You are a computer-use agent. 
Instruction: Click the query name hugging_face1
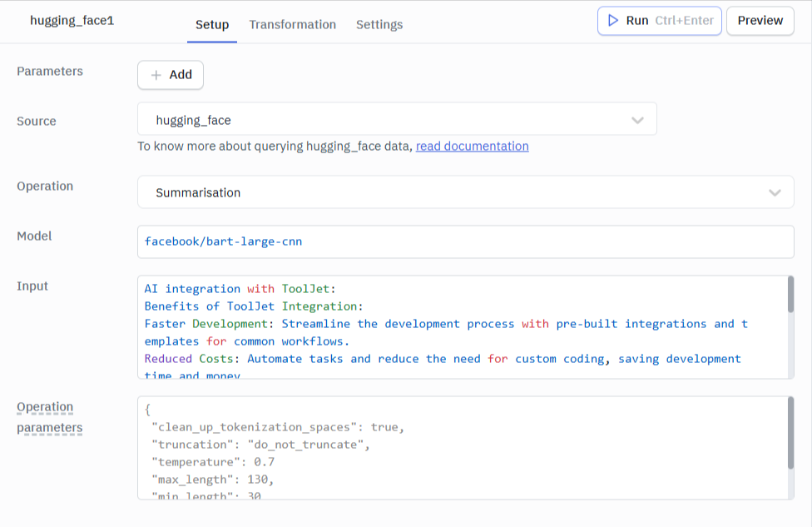[72, 21]
